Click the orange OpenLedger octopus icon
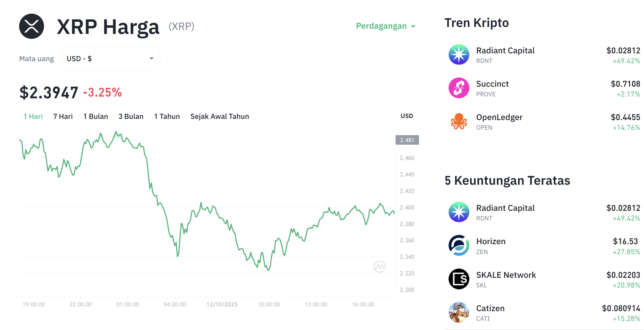The image size is (644, 330). [x=459, y=122]
